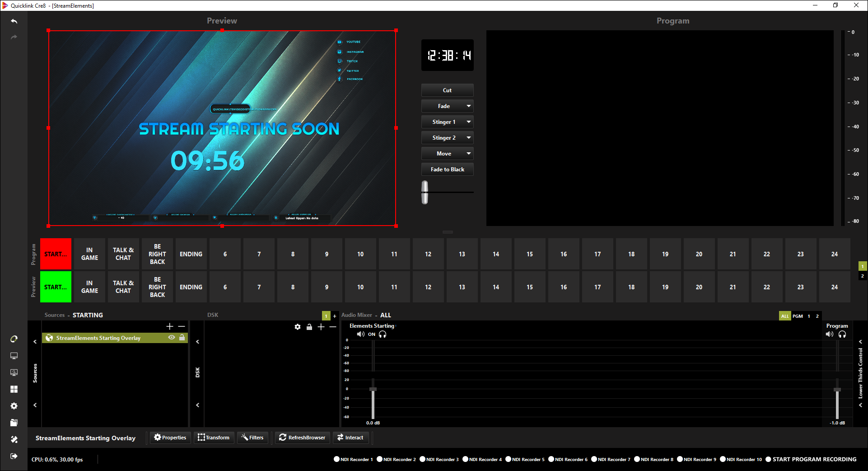Image resolution: width=868 pixels, height=471 pixels.
Task: Click headphones icon for Elements Starting
Action: click(x=383, y=334)
